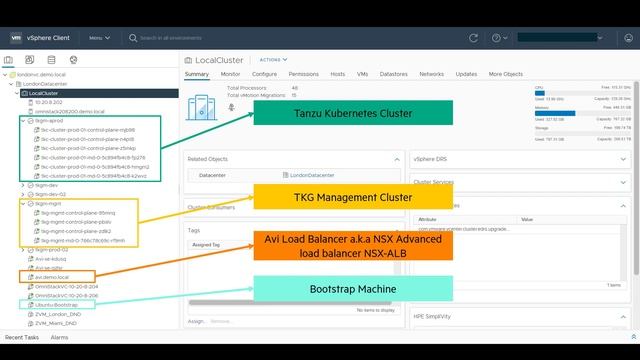Viewport: 640px width, 360px height.
Task: Open the ACTIONS dropdown for LocalCluster
Action: [x=273, y=60]
